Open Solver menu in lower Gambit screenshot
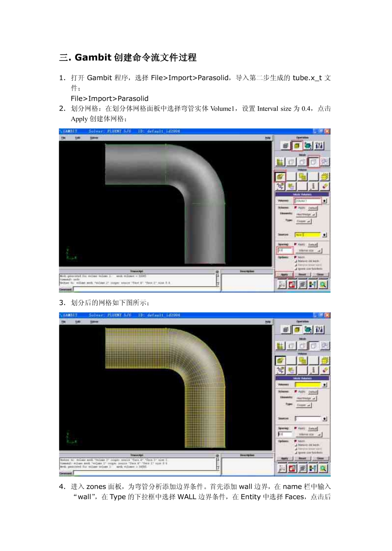Viewport: 392px width, 551px height. (94, 322)
